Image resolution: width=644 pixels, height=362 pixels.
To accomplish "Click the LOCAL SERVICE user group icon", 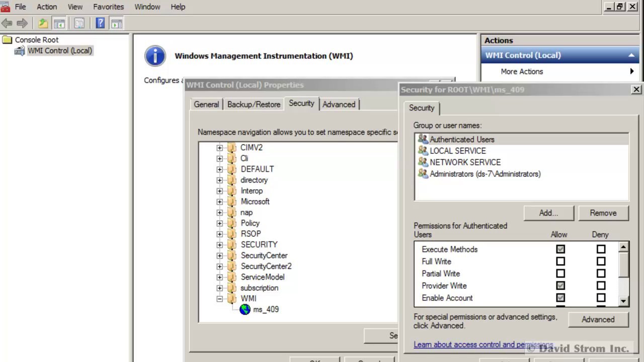I will tap(423, 150).
